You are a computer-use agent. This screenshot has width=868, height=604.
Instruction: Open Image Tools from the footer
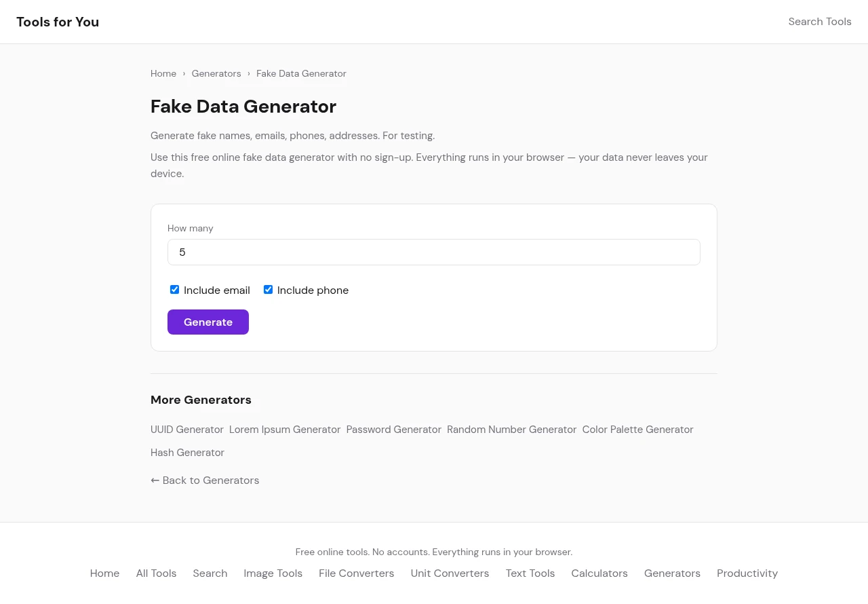click(273, 573)
